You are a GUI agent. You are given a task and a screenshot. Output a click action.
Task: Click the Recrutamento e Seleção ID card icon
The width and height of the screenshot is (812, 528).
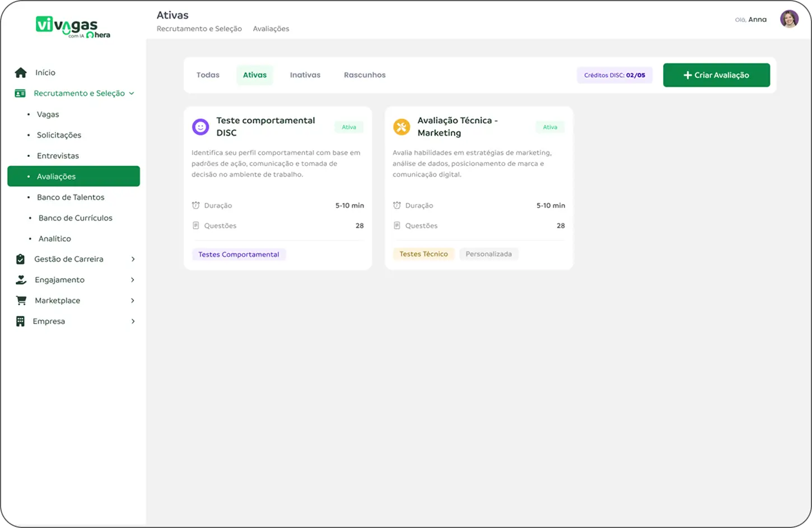[x=20, y=93]
